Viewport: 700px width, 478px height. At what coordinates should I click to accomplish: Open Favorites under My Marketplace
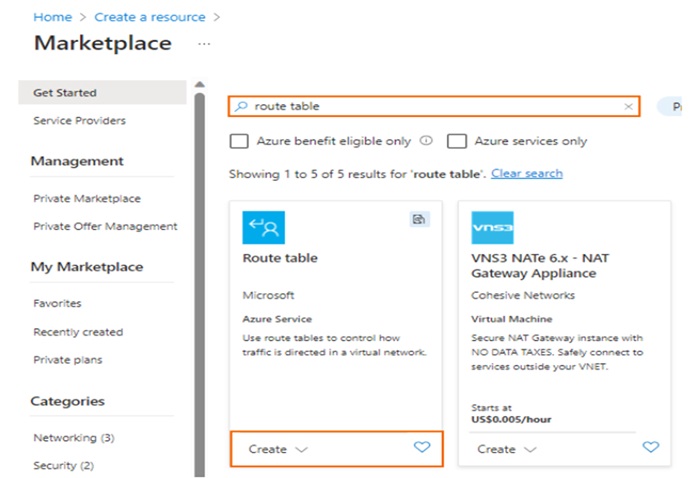click(x=57, y=303)
